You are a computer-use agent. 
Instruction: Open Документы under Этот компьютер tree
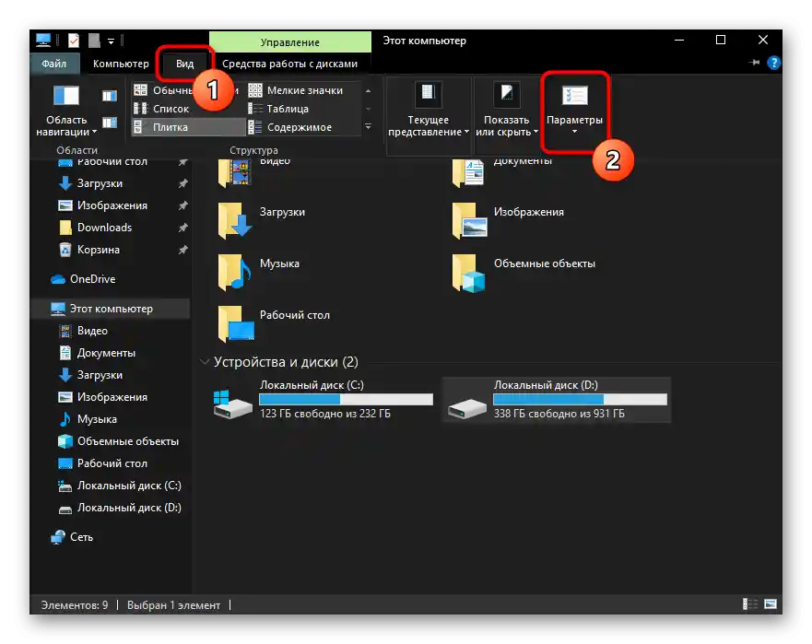point(106,353)
